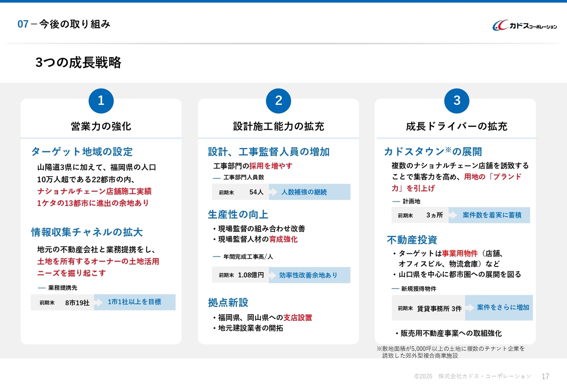Click the 不動産投資 heading
567x392 pixels.
pyautogui.click(x=412, y=240)
